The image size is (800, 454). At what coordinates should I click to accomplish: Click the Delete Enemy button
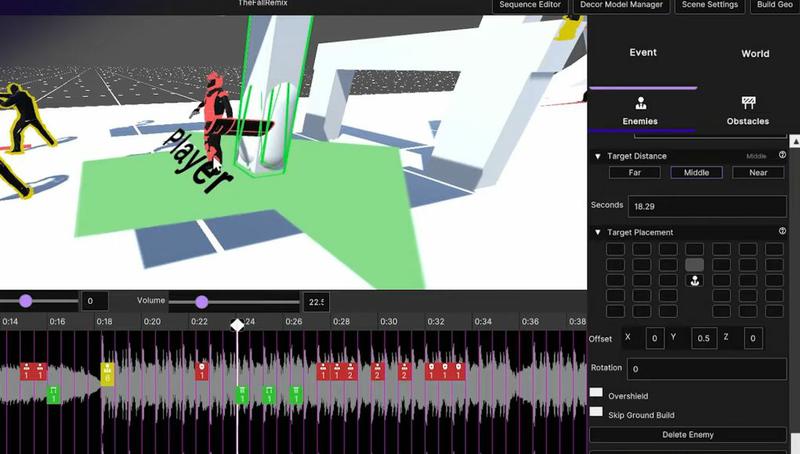pos(688,434)
